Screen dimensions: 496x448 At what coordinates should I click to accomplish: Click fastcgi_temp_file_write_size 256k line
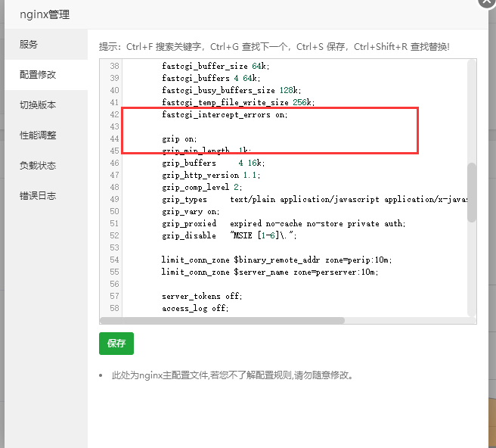click(238, 103)
